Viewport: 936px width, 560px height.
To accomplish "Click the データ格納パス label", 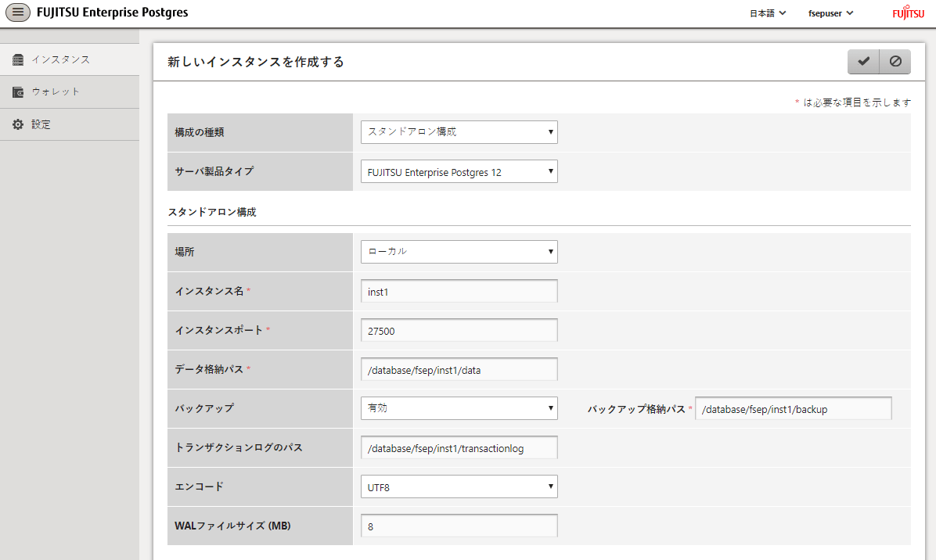I will tap(209, 370).
